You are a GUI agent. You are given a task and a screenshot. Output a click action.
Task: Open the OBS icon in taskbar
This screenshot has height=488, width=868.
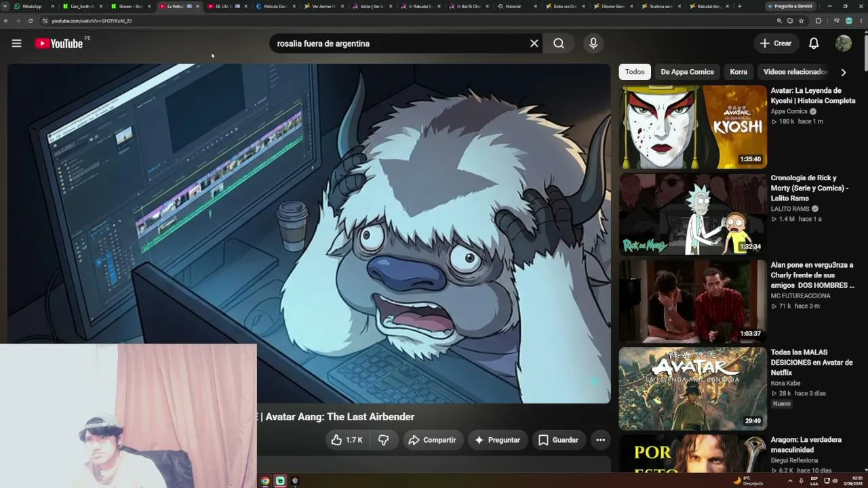pyautogui.click(x=295, y=481)
